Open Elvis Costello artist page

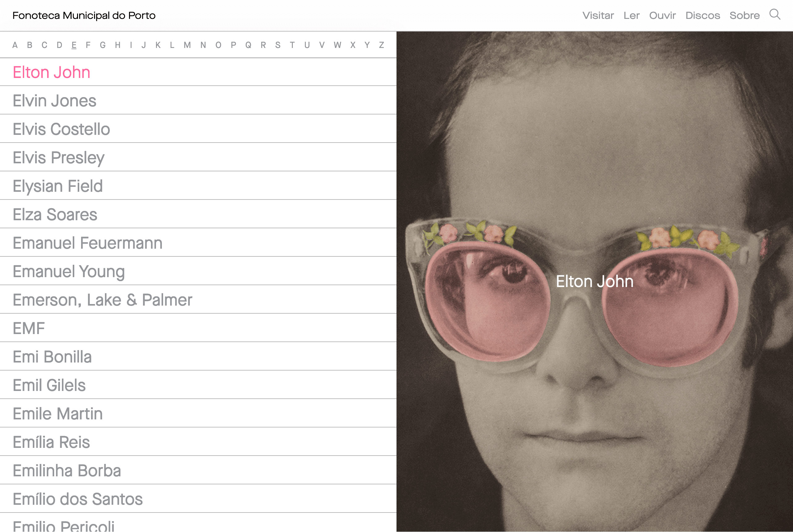198,129
